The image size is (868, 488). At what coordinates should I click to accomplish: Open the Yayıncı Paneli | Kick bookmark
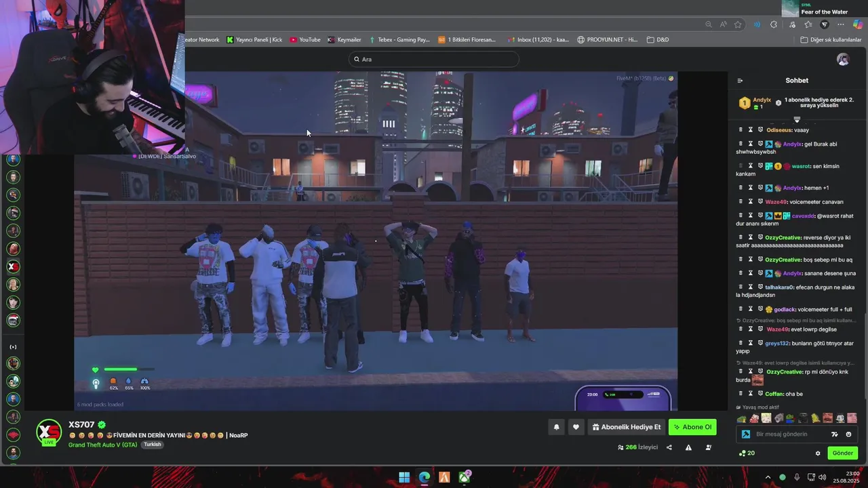click(254, 39)
